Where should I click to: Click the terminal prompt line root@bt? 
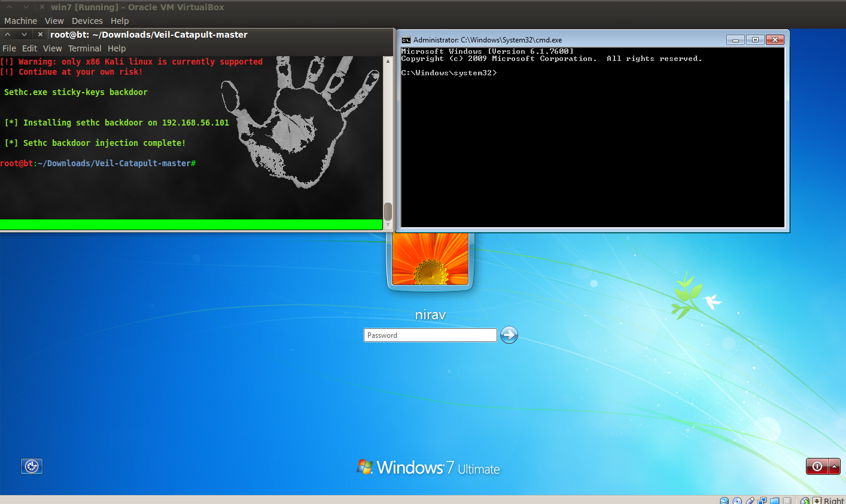[x=98, y=163]
